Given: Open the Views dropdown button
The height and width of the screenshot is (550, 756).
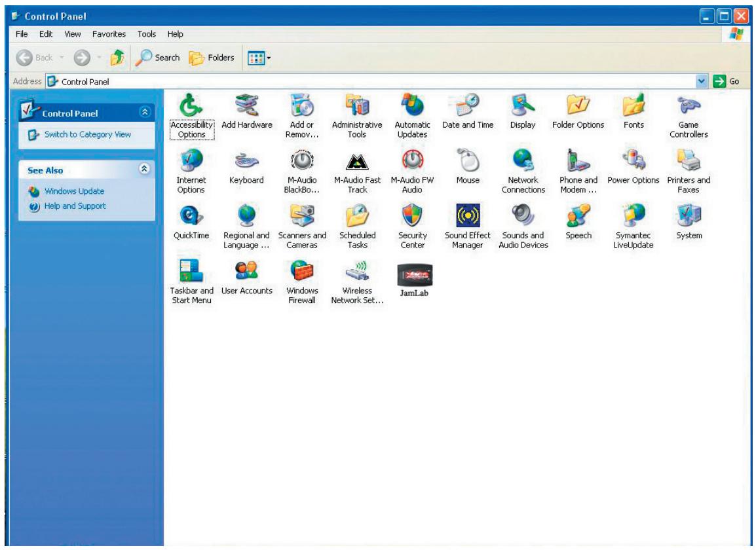Looking at the screenshot, I should pyautogui.click(x=259, y=58).
